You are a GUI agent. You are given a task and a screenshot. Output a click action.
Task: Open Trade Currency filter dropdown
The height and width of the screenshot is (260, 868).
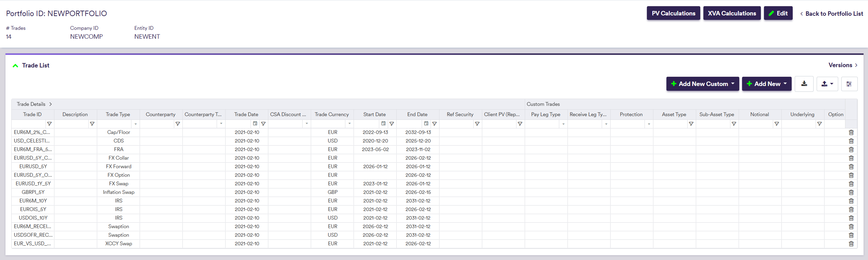(x=349, y=124)
